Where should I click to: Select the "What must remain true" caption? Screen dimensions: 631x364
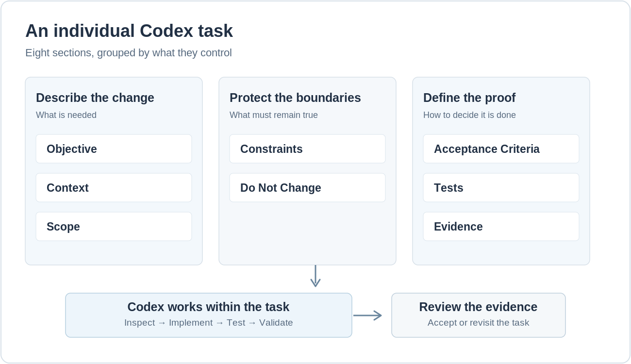click(x=274, y=115)
